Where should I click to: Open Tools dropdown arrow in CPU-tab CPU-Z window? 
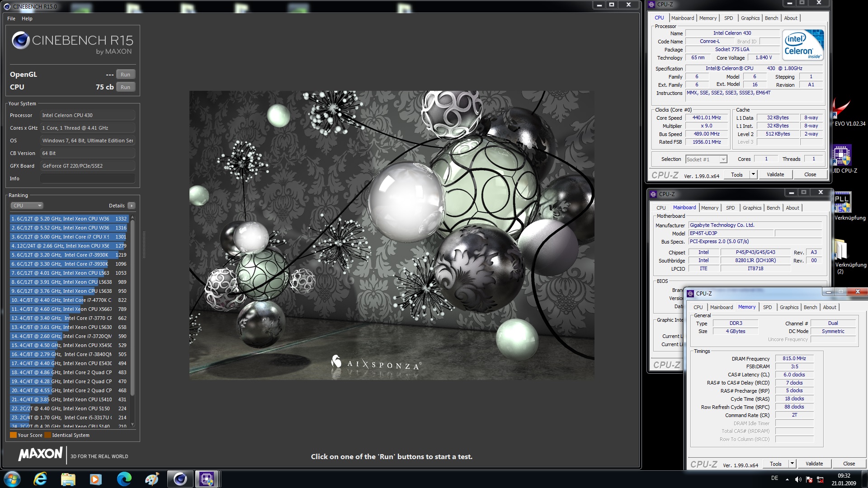click(753, 174)
